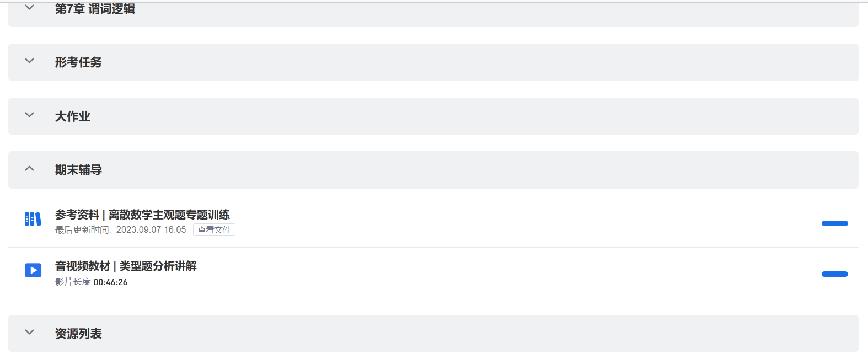868x364 pixels.
Task: Open 参考资料 | 离散数学主观题专题训练 link
Action: click(142, 215)
